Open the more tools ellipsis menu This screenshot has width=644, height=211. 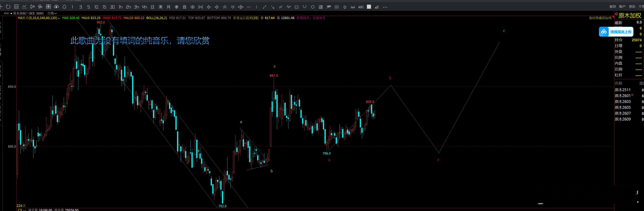tap(385, 7)
